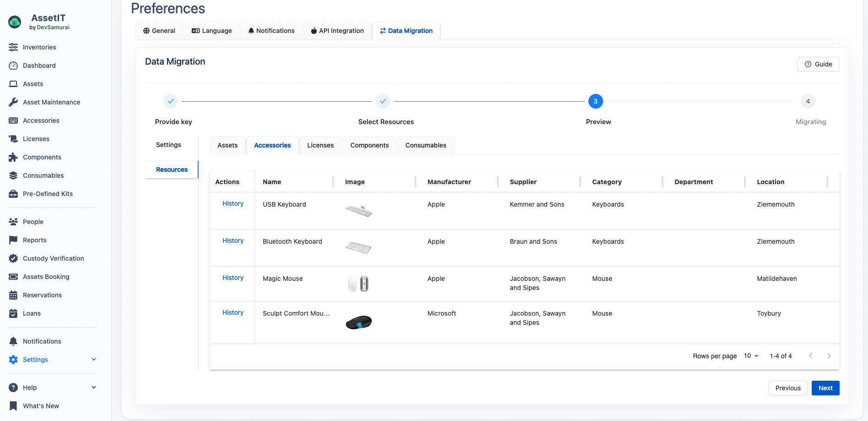
Task: Click the Custody Verification badge icon
Action: pos(13,258)
